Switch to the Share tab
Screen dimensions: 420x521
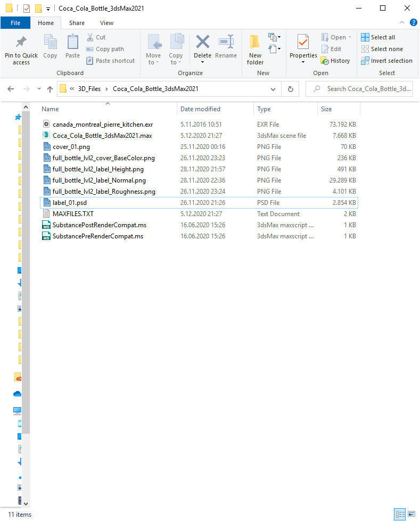(77, 23)
